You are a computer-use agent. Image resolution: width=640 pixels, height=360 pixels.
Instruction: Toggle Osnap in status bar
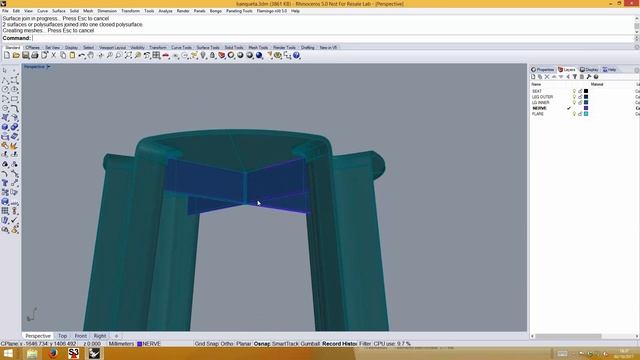coord(262,344)
